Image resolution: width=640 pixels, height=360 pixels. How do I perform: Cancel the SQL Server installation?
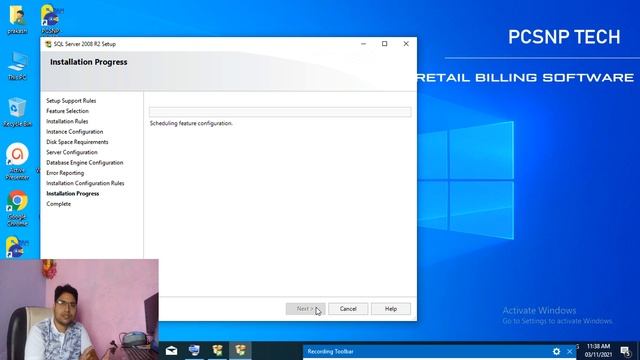click(x=348, y=309)
